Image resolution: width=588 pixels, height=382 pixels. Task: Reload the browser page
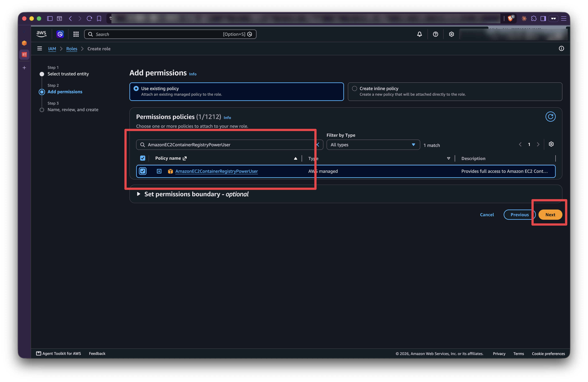pyautogui.click(x=89, y=19)
